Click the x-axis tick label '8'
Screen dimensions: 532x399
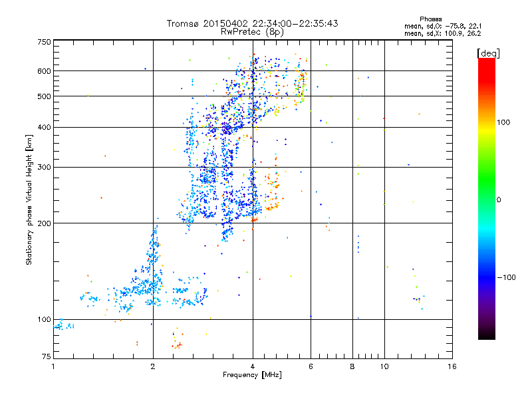(352, 366)
